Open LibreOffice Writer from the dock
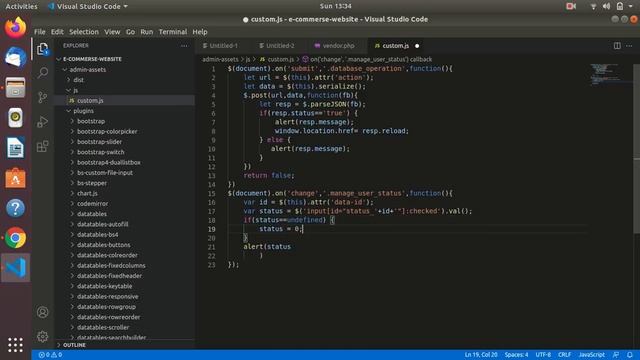This screenshot has width=640, height=360. 16,148
